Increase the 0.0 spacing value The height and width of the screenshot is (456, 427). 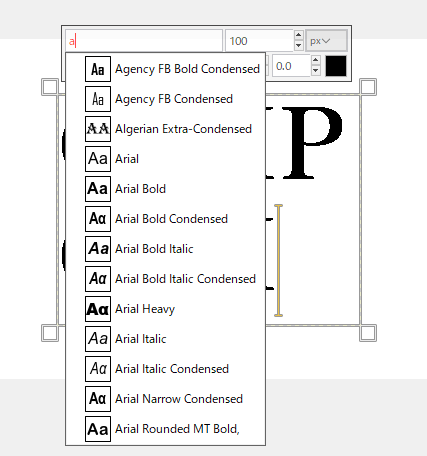coord(315,60)
